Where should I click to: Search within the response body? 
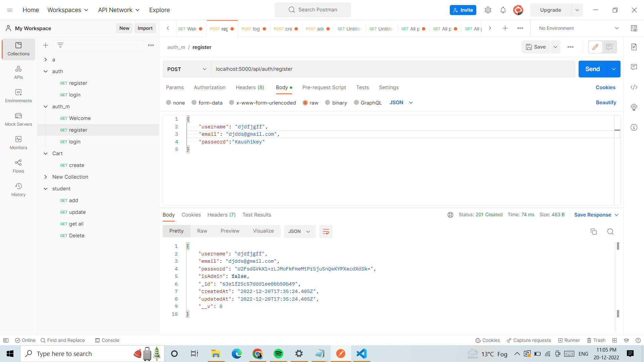tap(610, 232)
